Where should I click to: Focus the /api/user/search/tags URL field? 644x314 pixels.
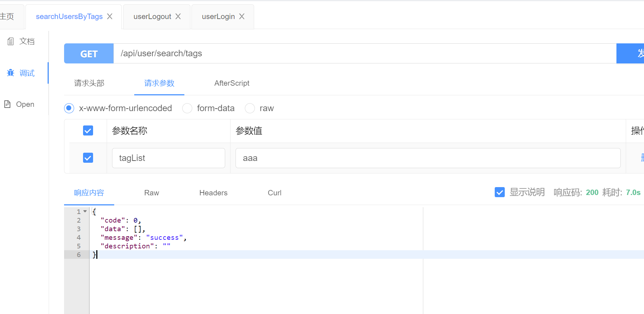pyautogui.click(x=365, y=53)
